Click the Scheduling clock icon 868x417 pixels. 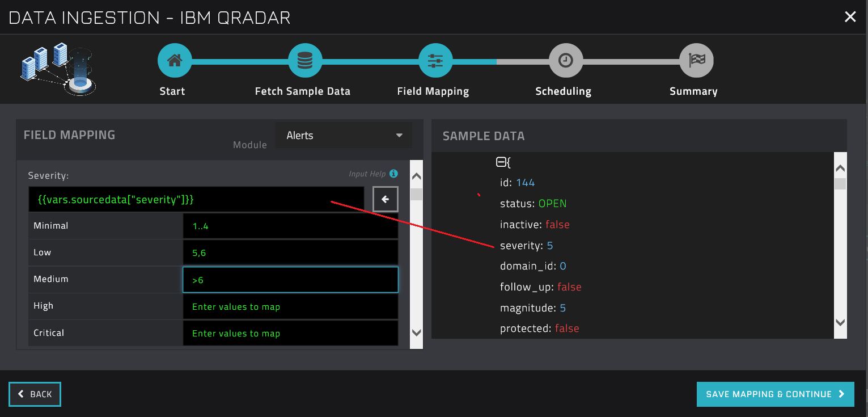(566, 60)
